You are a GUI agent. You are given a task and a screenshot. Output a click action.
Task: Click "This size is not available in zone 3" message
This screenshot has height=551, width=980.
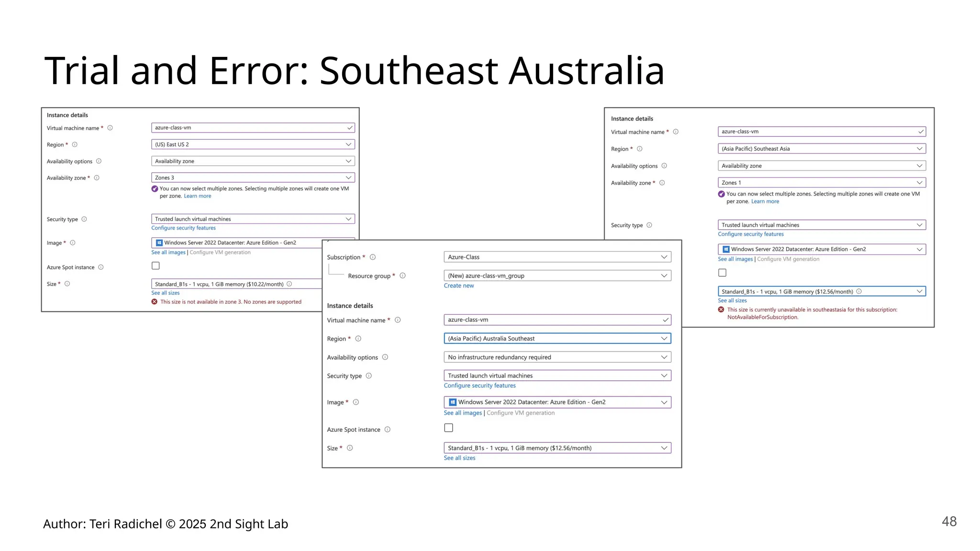[231, 302]
